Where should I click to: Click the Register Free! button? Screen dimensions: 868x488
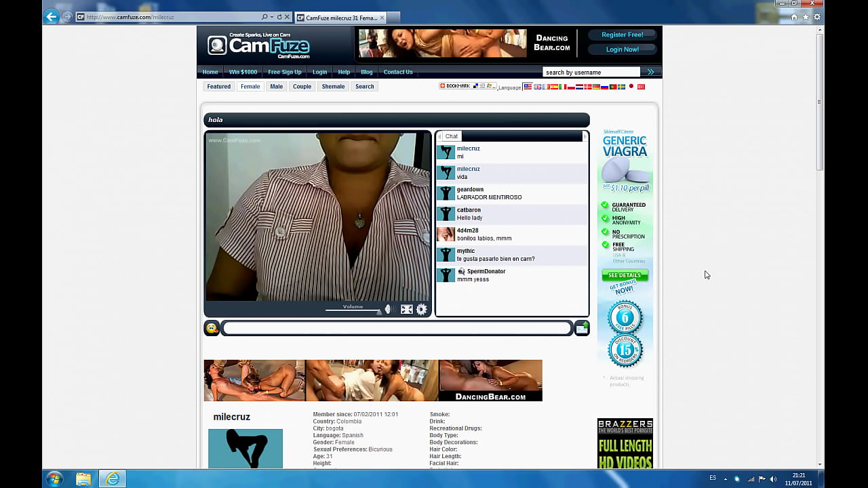tap(622, 35)
